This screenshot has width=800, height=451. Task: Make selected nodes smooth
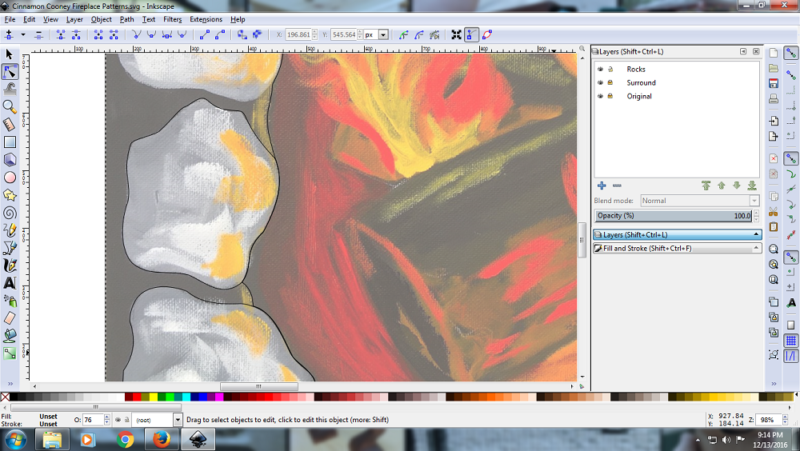pyautogui.click(x=152, y=35)
